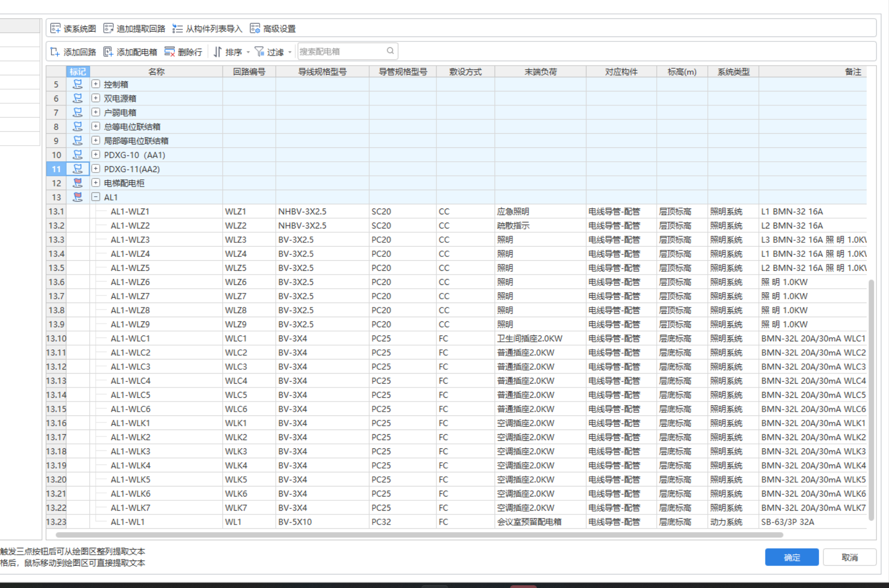This screenshot has height=588, width=889.
Task: Click mark flag icon for 双电源箱 row
Action: click(x=78, y=98)
